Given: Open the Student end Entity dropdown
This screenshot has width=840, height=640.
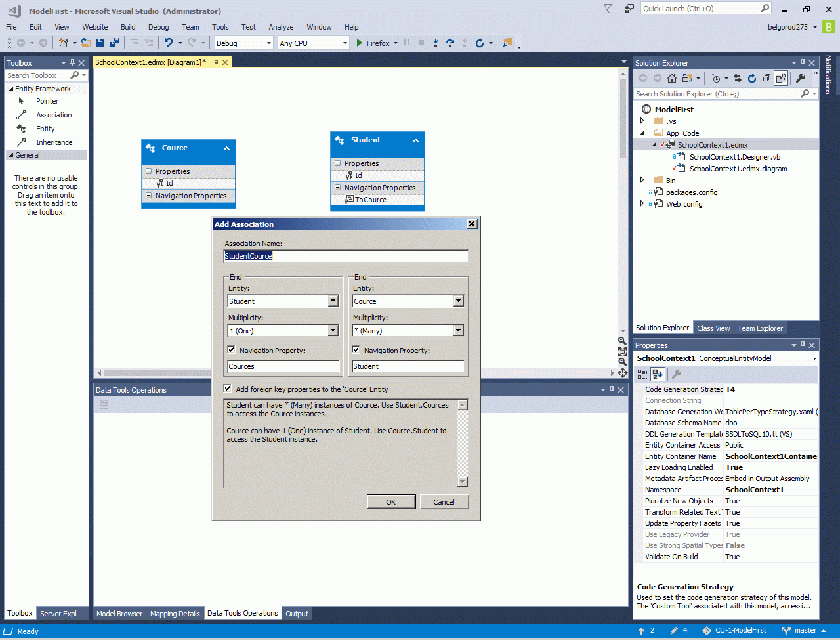Looking at the screenshot, I should click(x=333, y=301).
